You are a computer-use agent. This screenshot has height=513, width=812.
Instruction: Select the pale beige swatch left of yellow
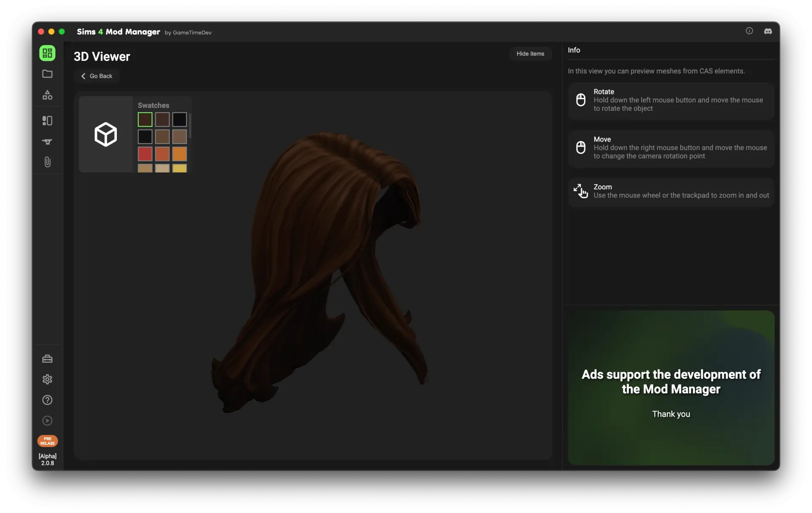point(162,168)
